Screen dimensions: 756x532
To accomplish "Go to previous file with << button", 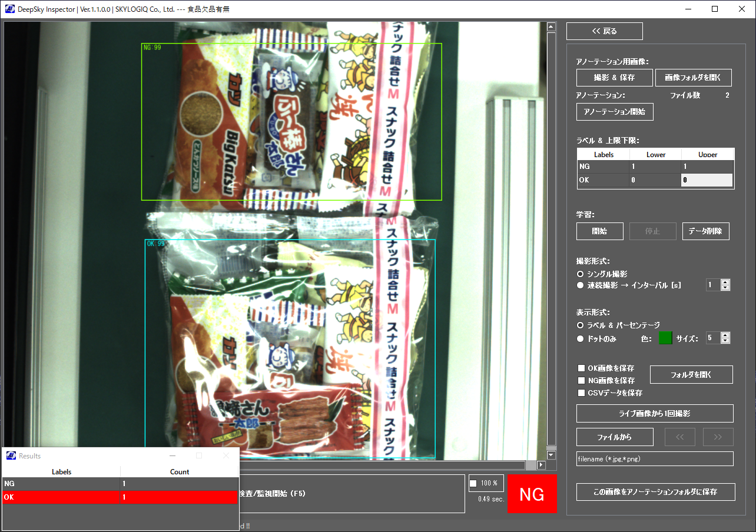I will point(680,437).
